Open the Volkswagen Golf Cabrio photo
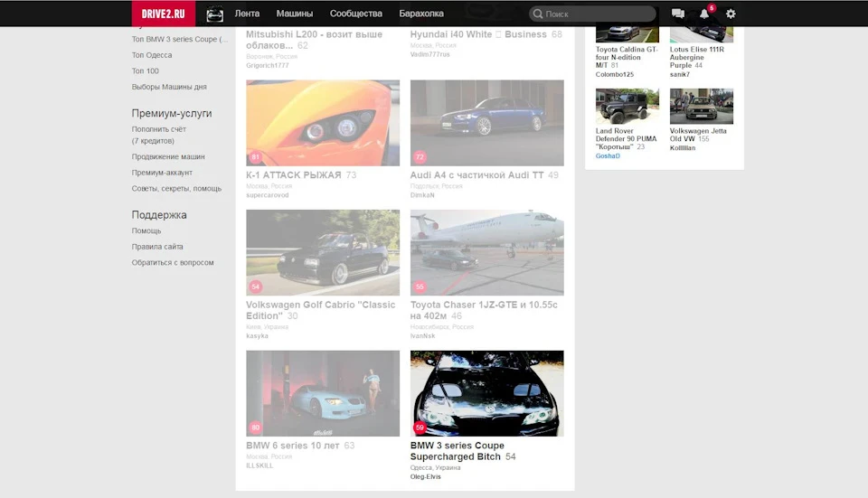The image size is (868, 498). click(x=323, y=252)
